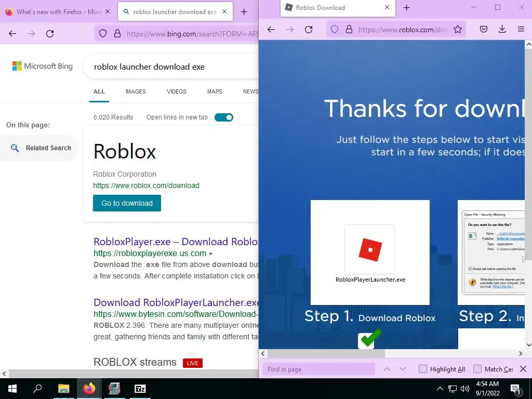Screen dimensions: 532x399
Task: Enable Match Case checkbox
Action: point(477,369)
